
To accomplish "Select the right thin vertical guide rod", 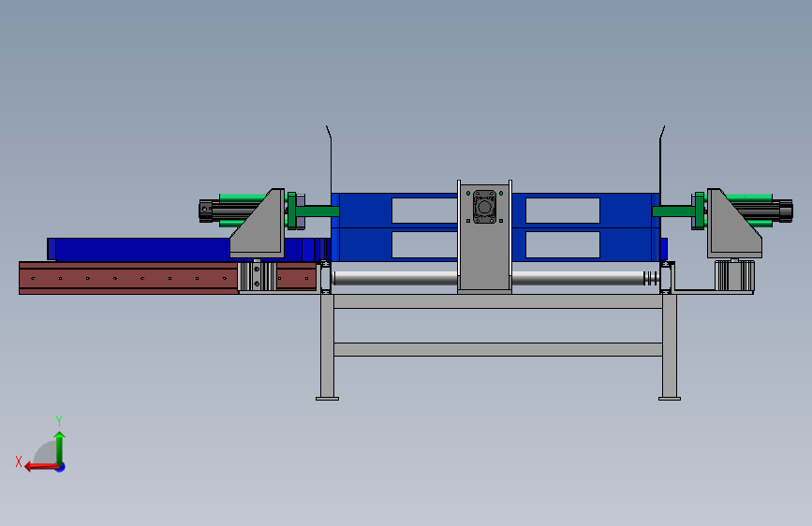I will (661, 159).
